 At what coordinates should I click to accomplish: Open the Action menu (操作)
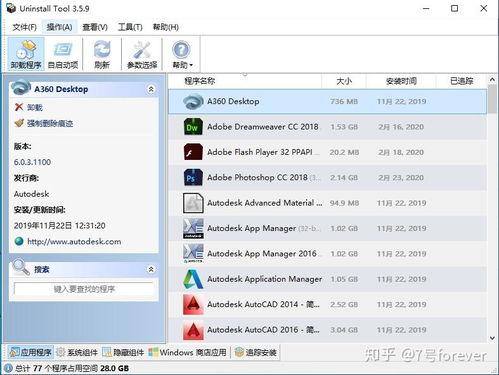pos(59,27)
